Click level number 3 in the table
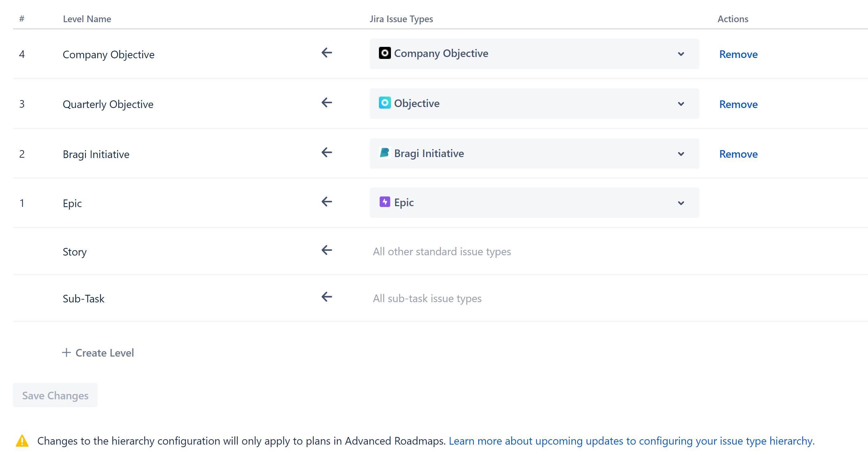The width and height of the screenshot is (868, 456). [x=22, y=104]
